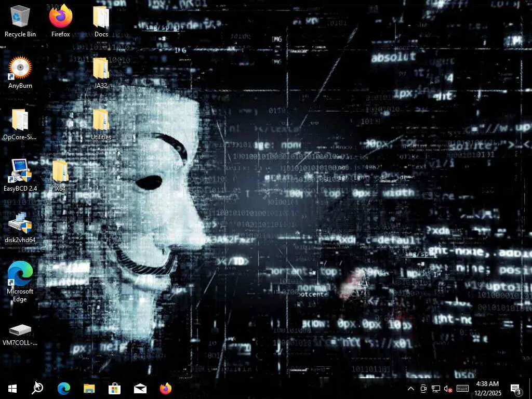Select the Recycle Bin desktop icon
532x399 pixels.
coord(20,21)
